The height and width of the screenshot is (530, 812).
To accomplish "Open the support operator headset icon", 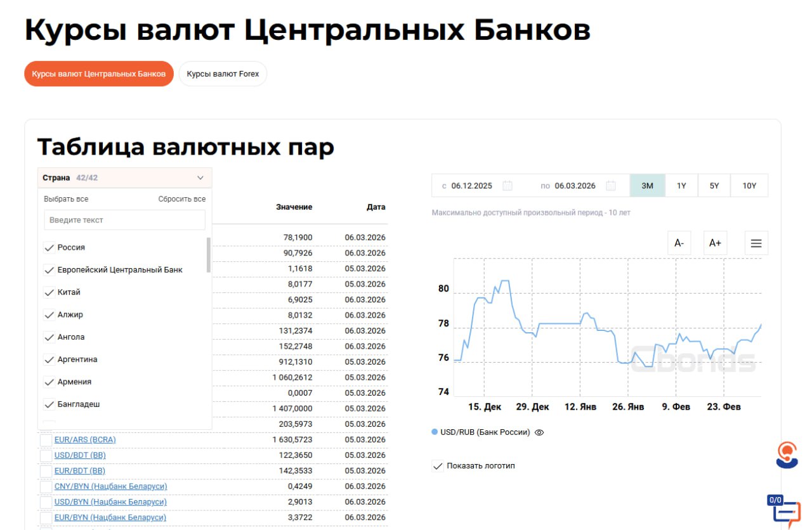I will [x=787, y=455].
